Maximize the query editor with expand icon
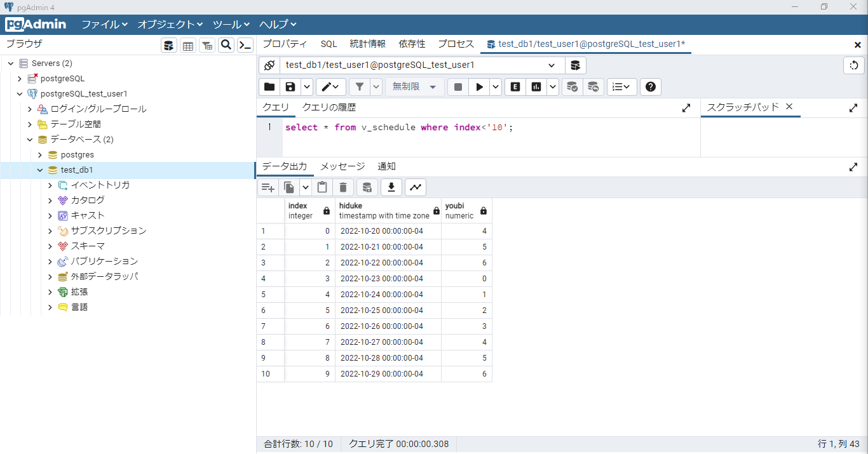The width and height of the screenshot is (868, 454). tap(686, 108)
